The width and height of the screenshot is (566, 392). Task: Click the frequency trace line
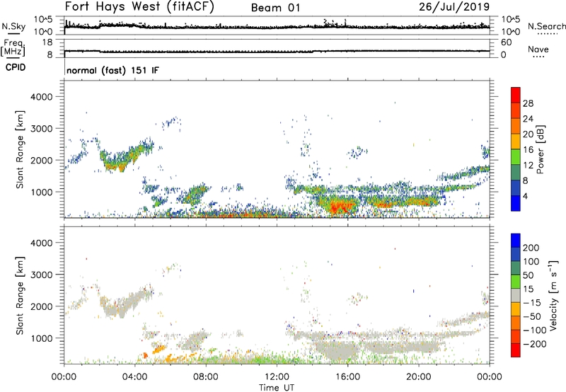[x=277, y=51]
